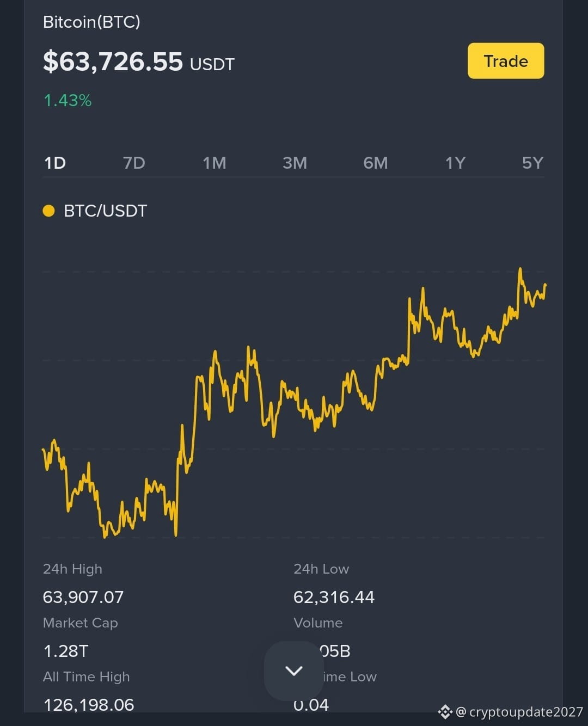588x726 pixels.
Task: Tap the 1.43% change percentage
Action: (x=68, y=100)
